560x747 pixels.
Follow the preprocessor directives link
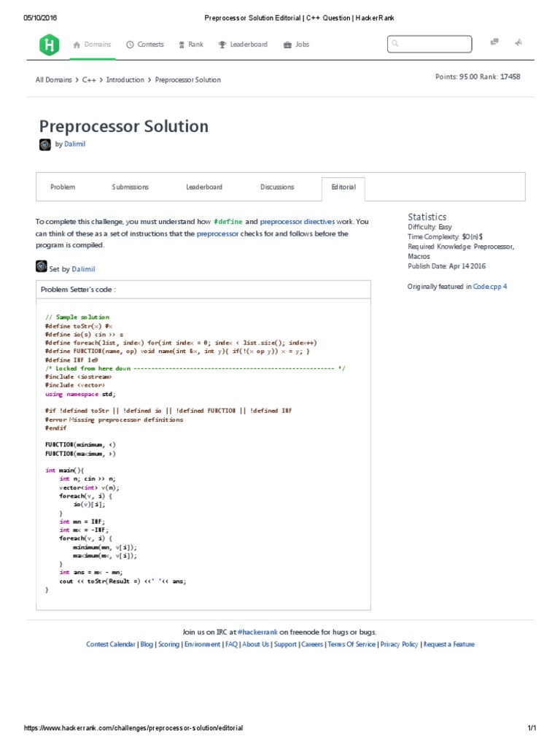pyautogui.click(x=297, y=222)
